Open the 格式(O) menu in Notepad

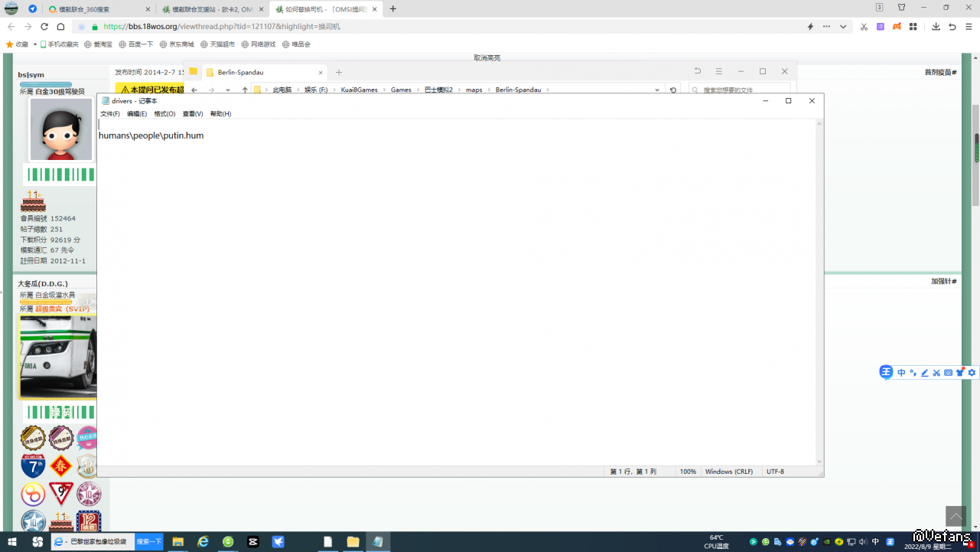pyautogui.click(x=164, y=114)
